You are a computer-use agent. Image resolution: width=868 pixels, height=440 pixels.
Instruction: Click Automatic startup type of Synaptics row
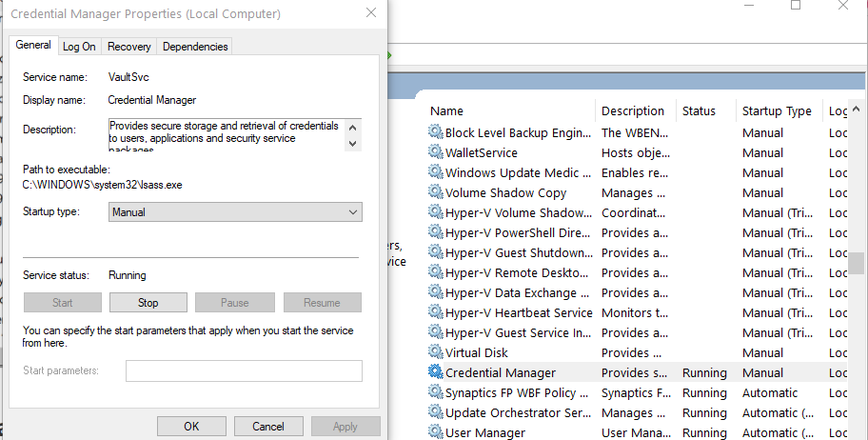pyautogui.click(x=770, y=393)
